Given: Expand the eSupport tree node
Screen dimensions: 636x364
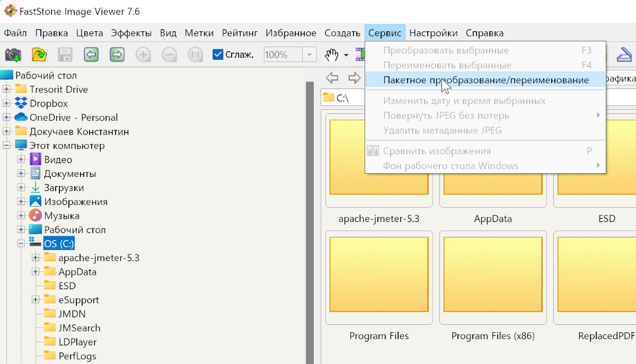Looking at the screenshot, I should tap(36, 300).
